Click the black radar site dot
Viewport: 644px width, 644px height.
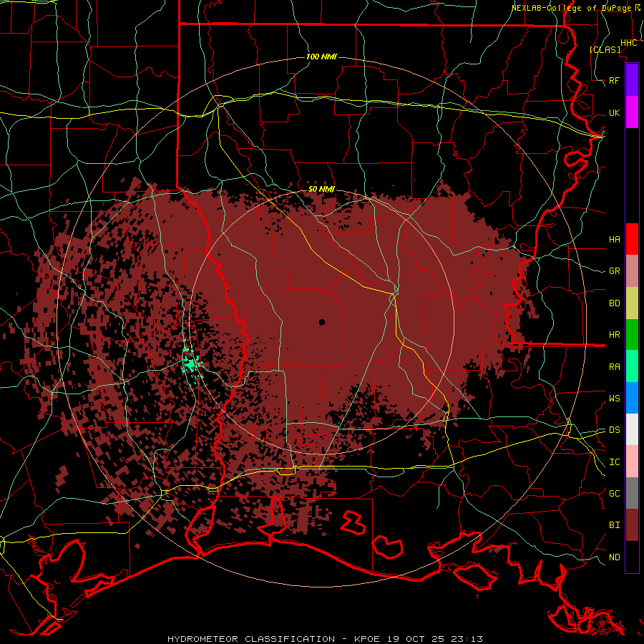click(322, 323)
